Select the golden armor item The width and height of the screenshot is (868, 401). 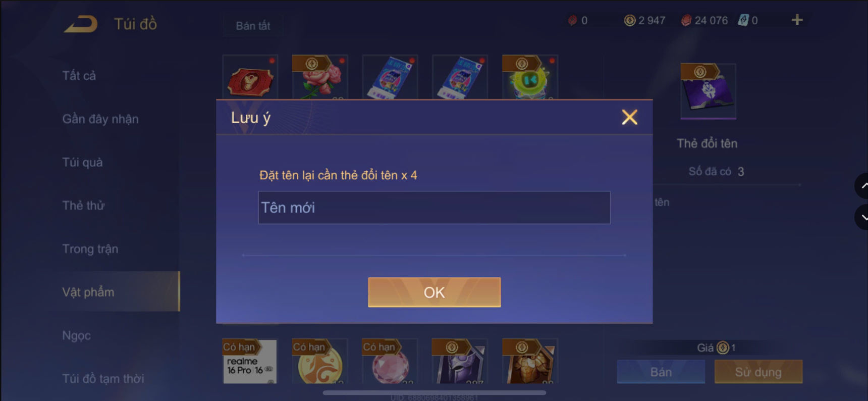point(530,361)
